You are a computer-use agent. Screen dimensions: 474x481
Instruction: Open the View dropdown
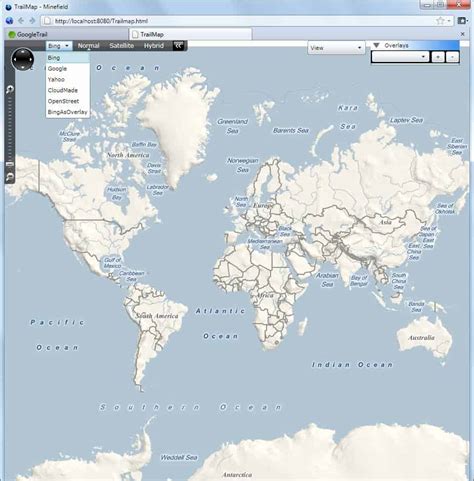pyautogui.click(x=336, y=48)
